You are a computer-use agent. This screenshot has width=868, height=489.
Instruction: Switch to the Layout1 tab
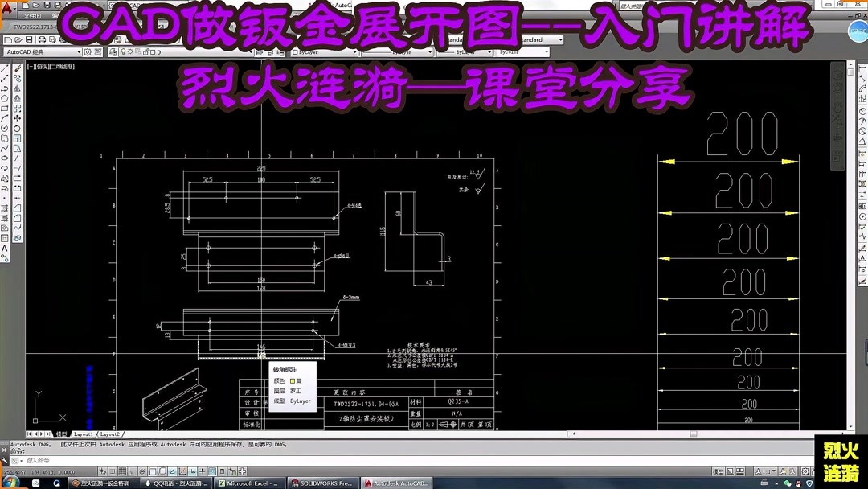(84, 434)
